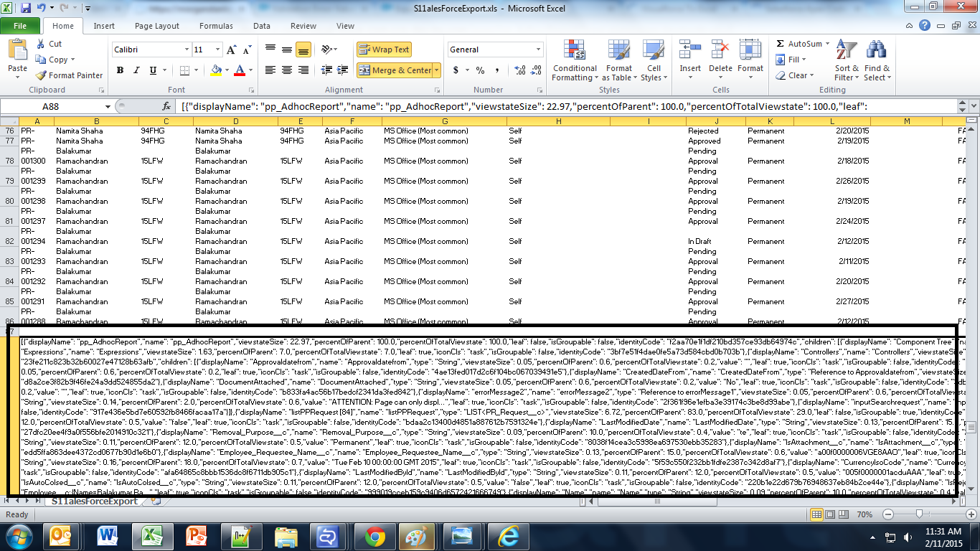Viewport: 980px width, 551px height.
Task: Apply Comma Style icon
Action: coord(496,70)
